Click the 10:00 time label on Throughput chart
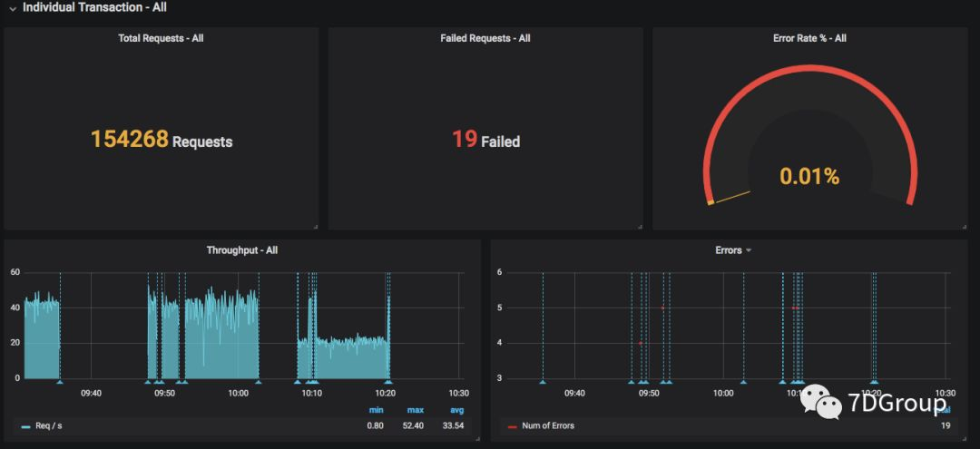This screenshot has width=980, height=449. tap(238, 394)
